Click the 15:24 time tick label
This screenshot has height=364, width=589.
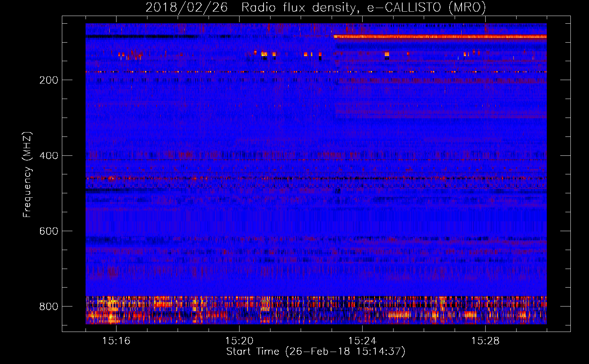pyautogui.click(x=362, y=341)
